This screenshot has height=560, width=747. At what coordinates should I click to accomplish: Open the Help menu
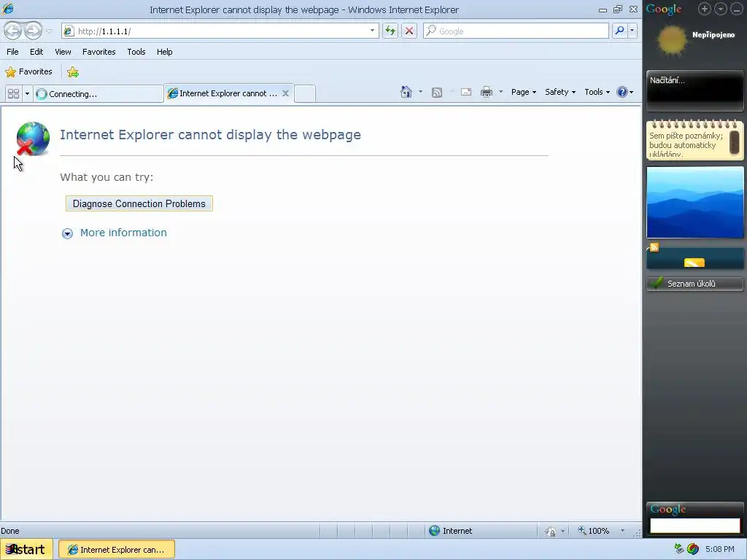point(164,52)
